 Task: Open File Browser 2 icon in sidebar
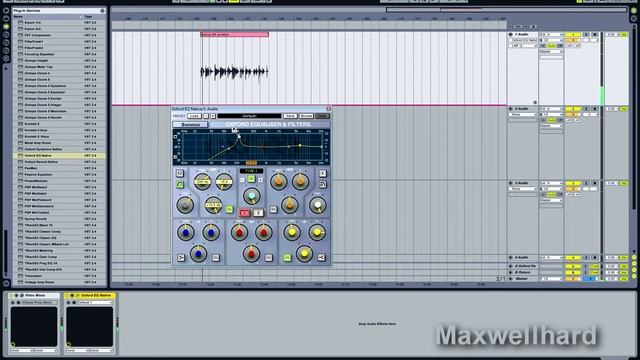coord(6,43)
